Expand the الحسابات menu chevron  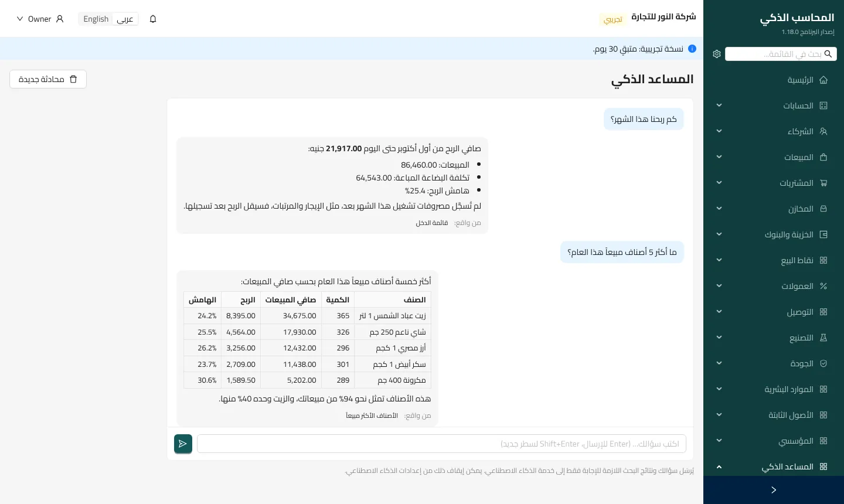pos(719,105)
